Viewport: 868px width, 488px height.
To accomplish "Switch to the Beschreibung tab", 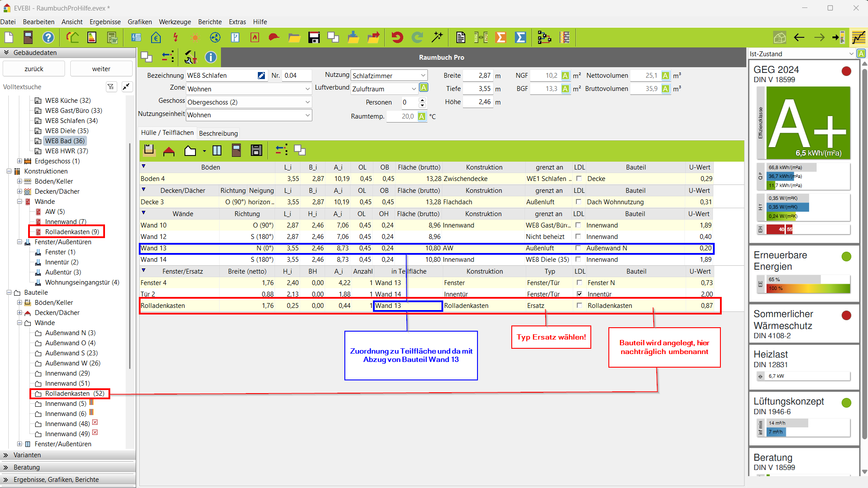I will click(218, 133).
